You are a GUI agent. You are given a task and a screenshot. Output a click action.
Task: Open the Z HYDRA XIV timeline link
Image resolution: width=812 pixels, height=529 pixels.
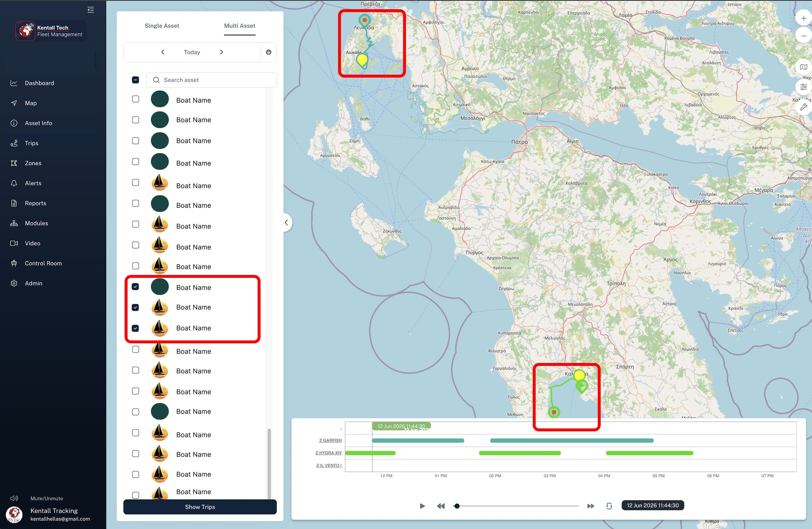pyautogui.click(x=328, y=453)
